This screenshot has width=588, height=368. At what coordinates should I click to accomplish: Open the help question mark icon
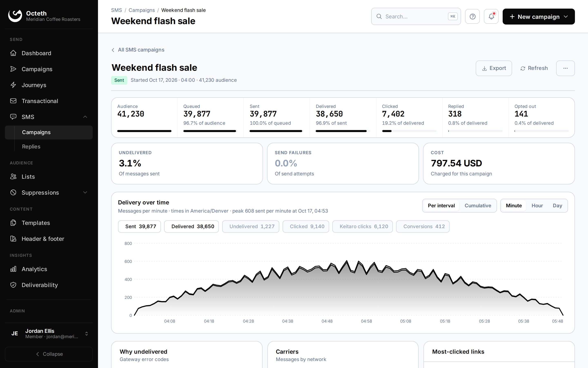coord(472,17)
